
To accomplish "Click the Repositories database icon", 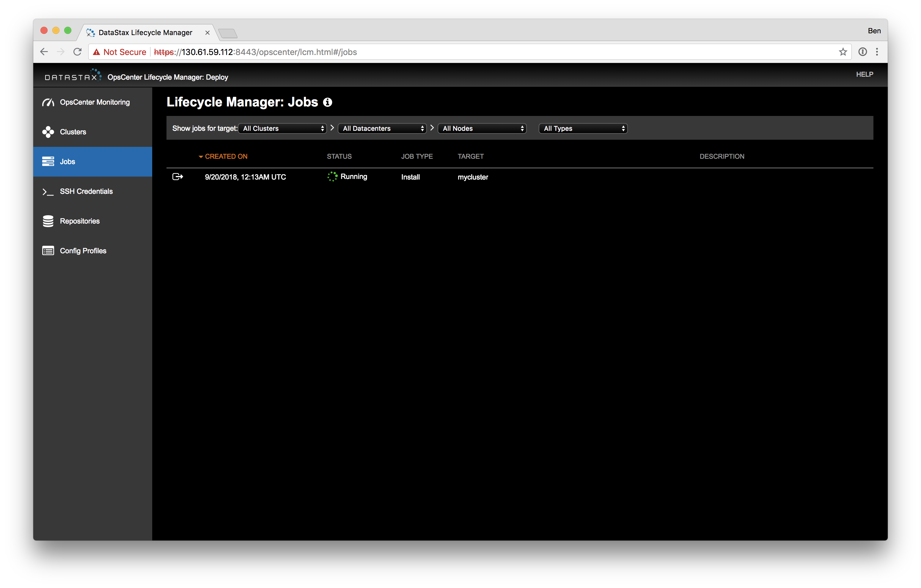I will tap(48, 221).
